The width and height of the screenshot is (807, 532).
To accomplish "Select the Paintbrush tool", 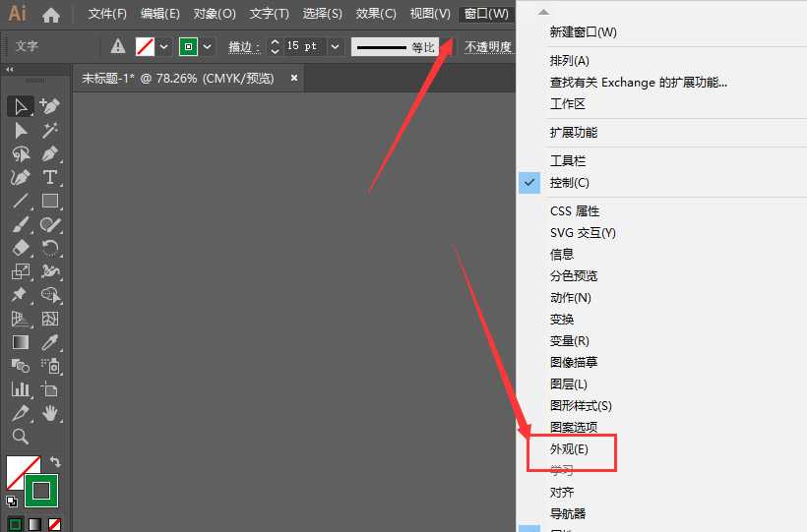I will click(21, 224).
